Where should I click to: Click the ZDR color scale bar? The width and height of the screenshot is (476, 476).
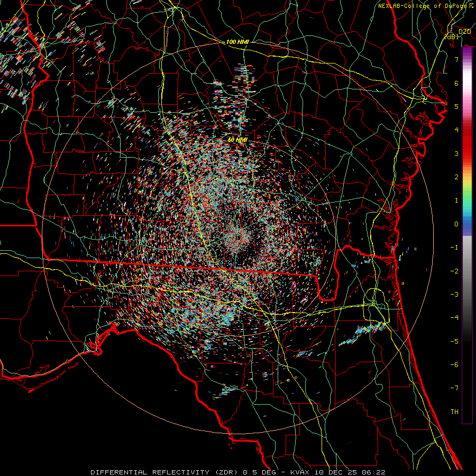[467, 235]
